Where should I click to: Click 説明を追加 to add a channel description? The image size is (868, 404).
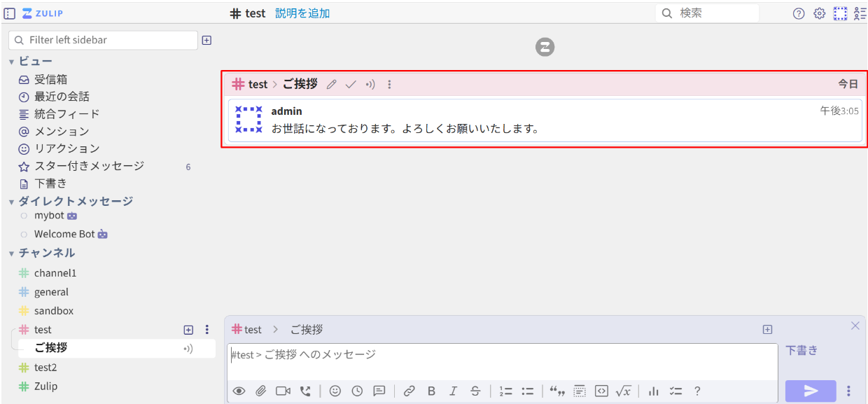tap(302, 13)
